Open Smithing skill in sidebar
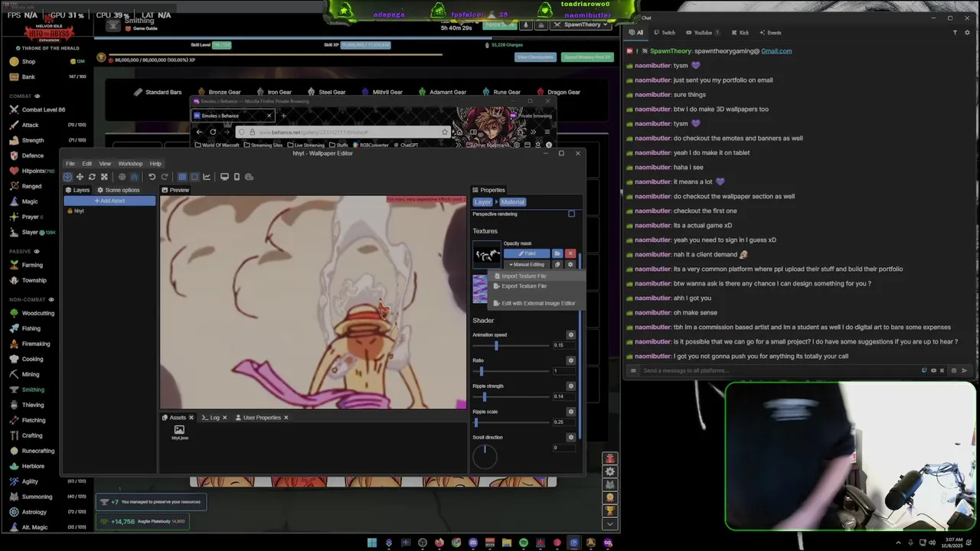Screen dimensions: 980x551 coord(33,390)
